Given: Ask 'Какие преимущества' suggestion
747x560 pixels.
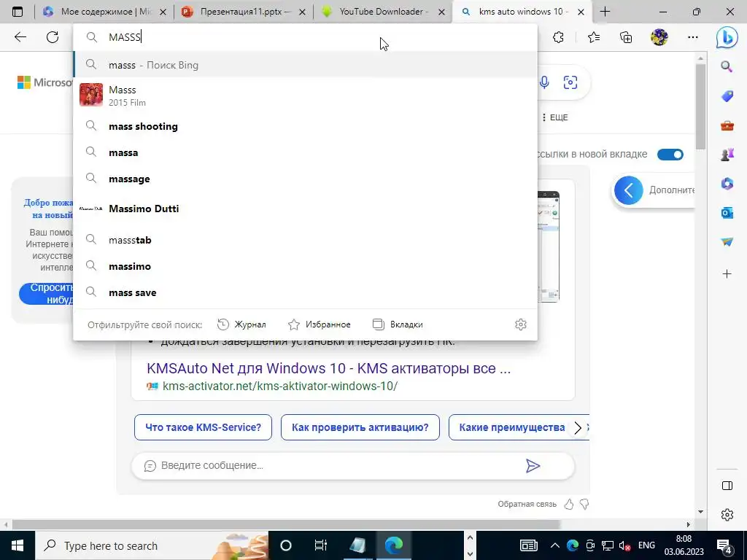Looking at the screenshot, I should (x=512, y=427).
